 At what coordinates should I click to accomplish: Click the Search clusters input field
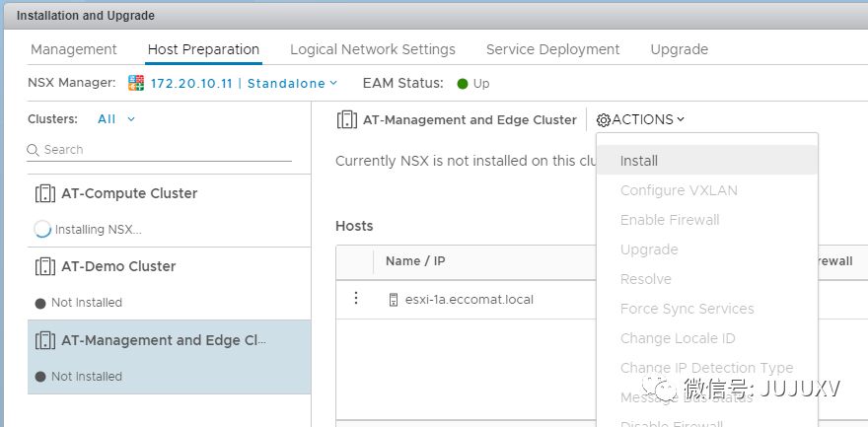coord(163,150)
